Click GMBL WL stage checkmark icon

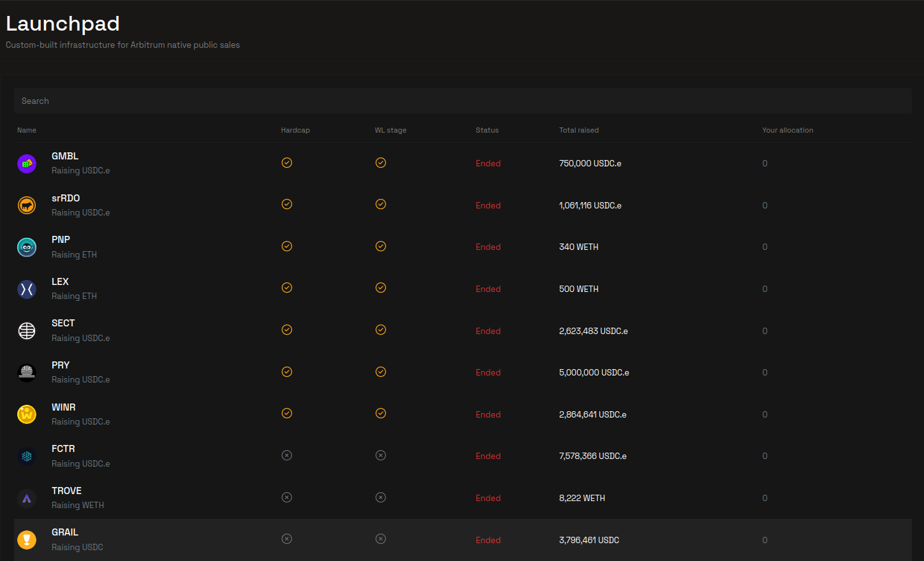(x=381, y=163)
